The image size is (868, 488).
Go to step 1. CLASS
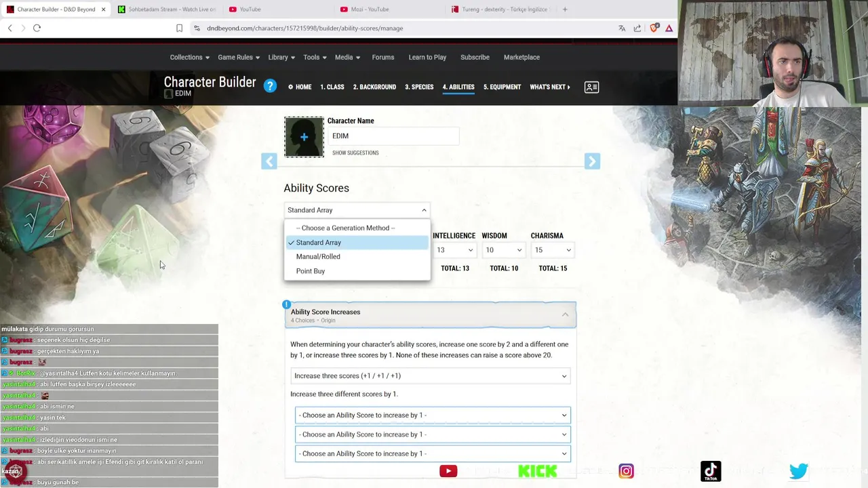(332, 87)
